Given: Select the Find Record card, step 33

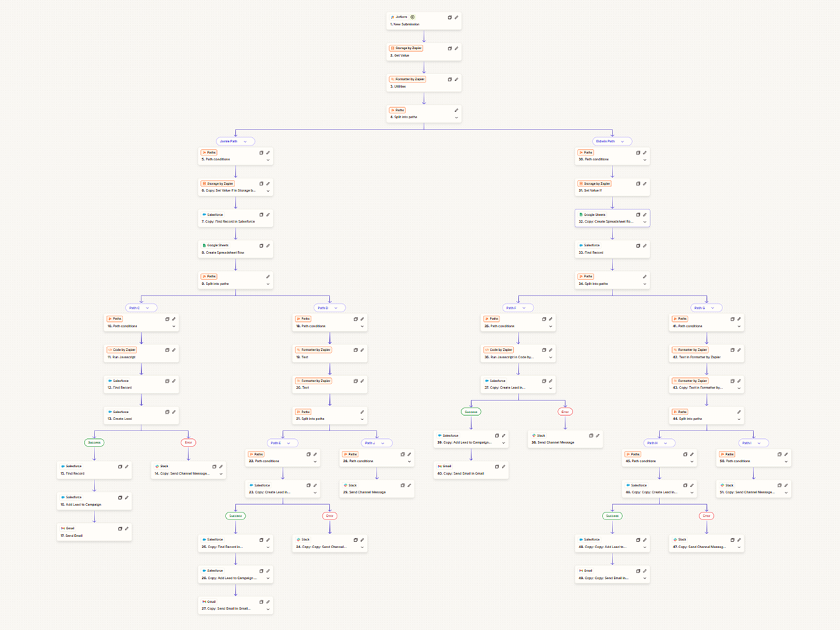Looking at the screenshot, I should coord(612,248).
